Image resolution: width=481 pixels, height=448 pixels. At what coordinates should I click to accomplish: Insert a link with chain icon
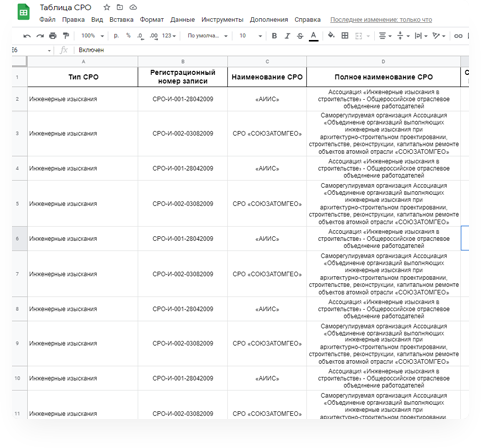pos(458,36)
